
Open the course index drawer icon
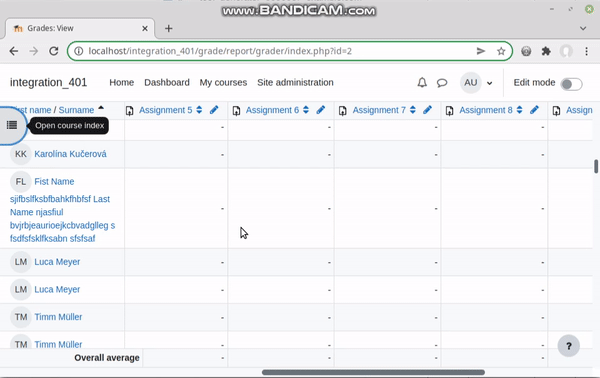pyautogui.click(x=12, y=125)
